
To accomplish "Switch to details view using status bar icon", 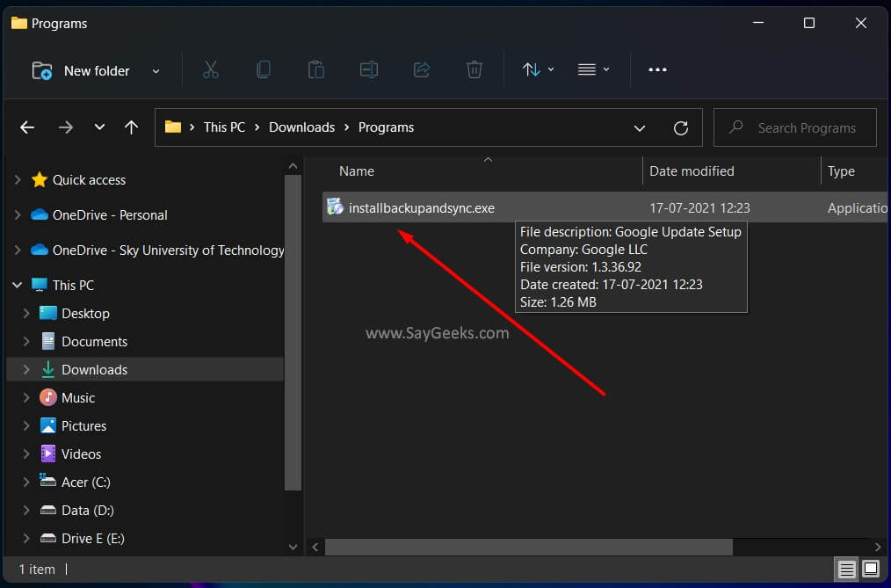I will click(846, 570).
